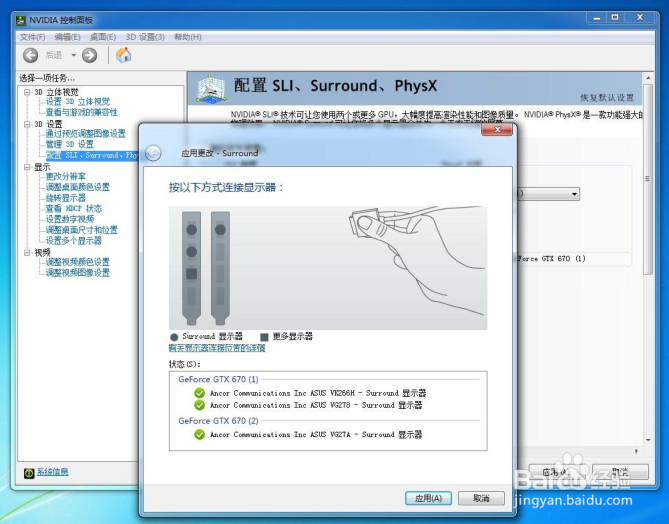Open the 3D 设置(3) menu
The image size is (669, 524).
tap(145, 37)
